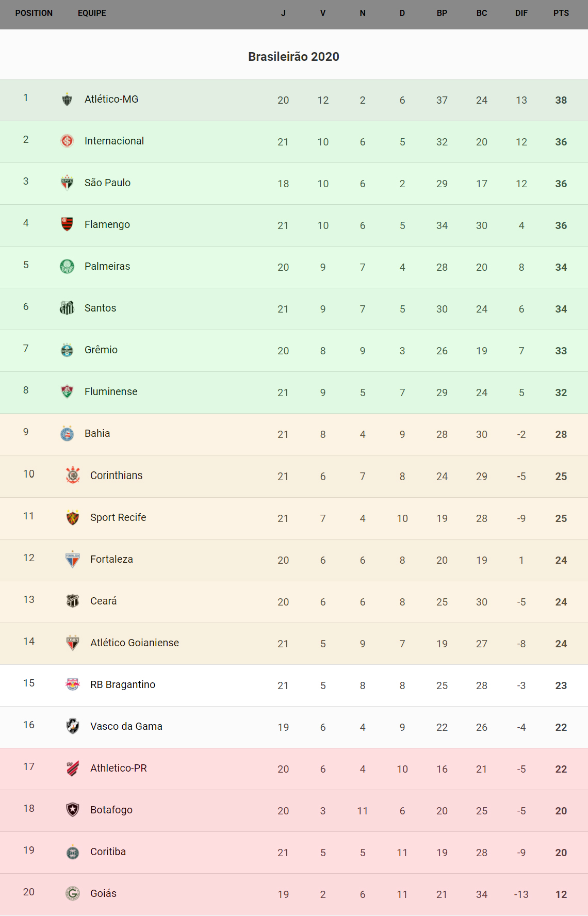Open the Grêmio team name link

[x=101, y=350]
